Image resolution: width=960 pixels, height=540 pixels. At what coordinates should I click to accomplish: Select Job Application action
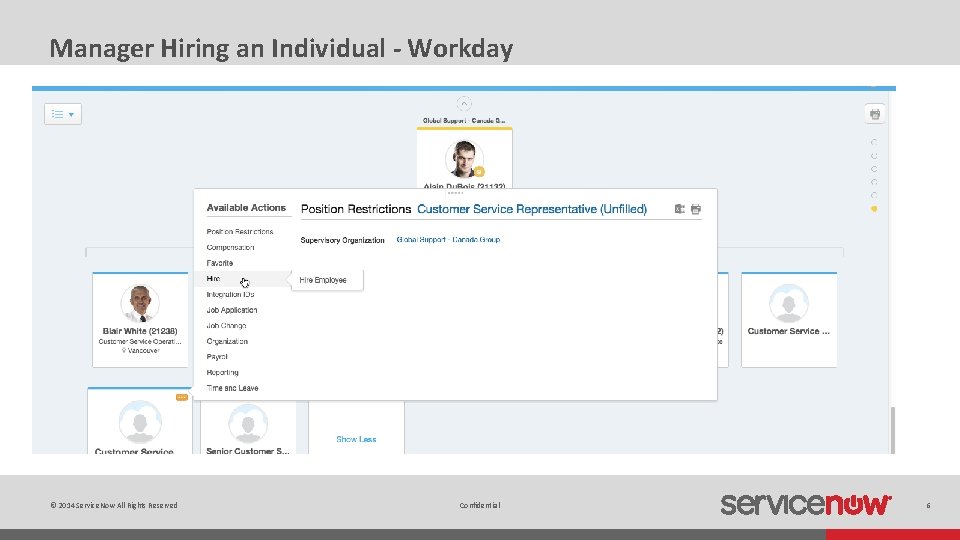pos(231,310)
